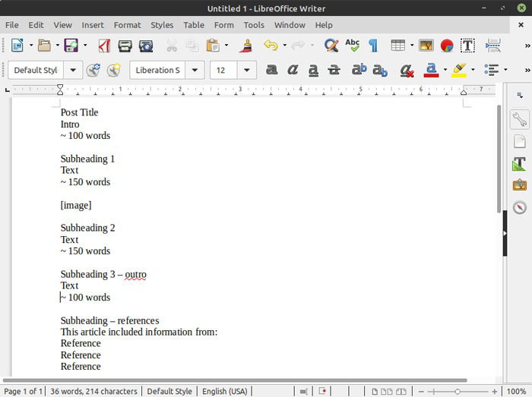The width and height of the screenshot is (532, 397).
Task: Click Default Style in the status bar
Action: [169, 392]
